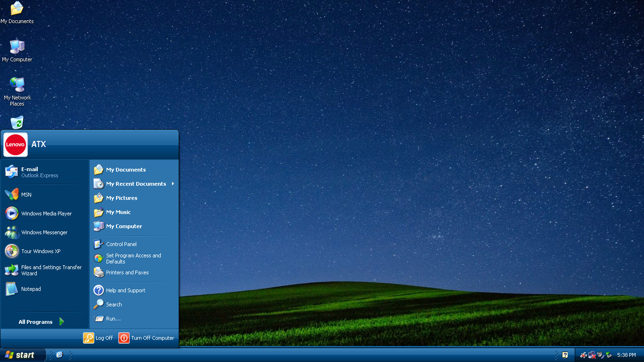
Task: Open E-mail Outlook Express from Start menu
Action: click(x=45, y=172)
